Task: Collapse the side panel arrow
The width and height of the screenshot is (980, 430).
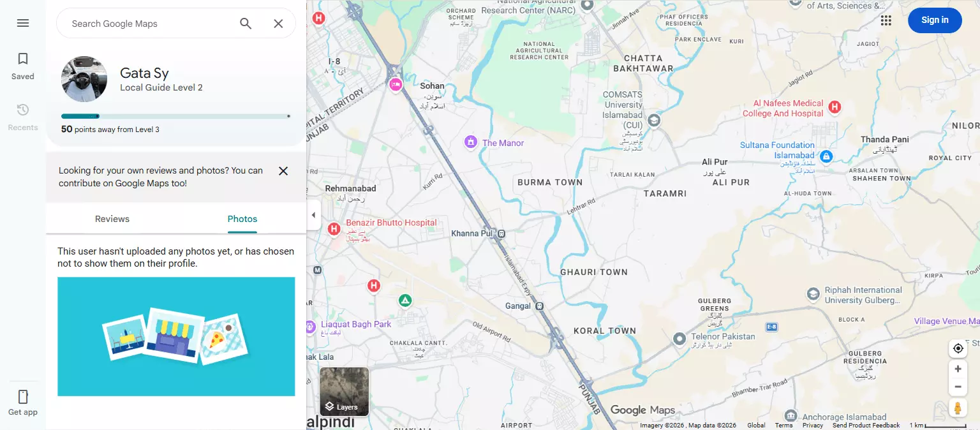Action: (313, 215)
